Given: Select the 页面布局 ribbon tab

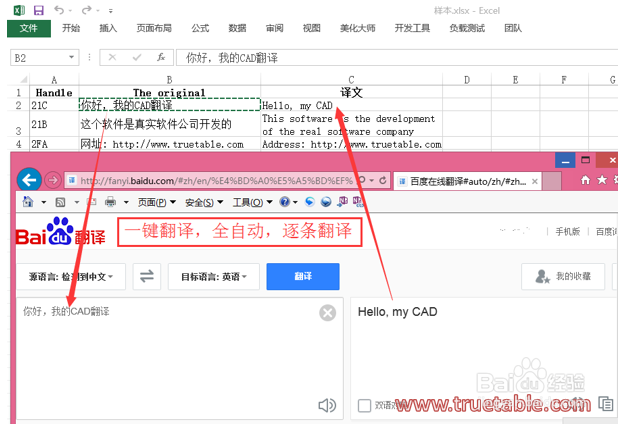Looking at the screenshot, I should point(154,28).
